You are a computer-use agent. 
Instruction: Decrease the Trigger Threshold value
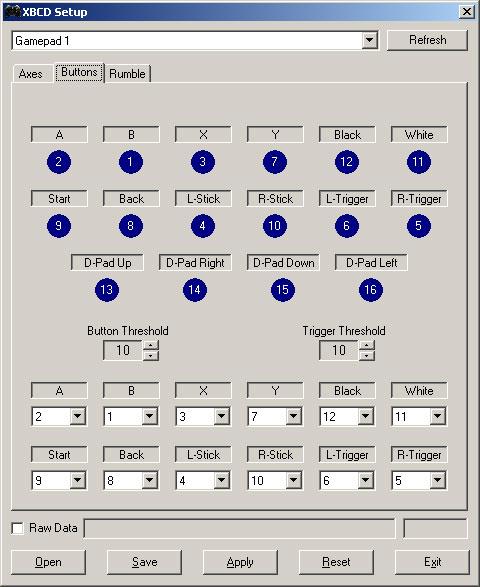(x=367, y=356)
